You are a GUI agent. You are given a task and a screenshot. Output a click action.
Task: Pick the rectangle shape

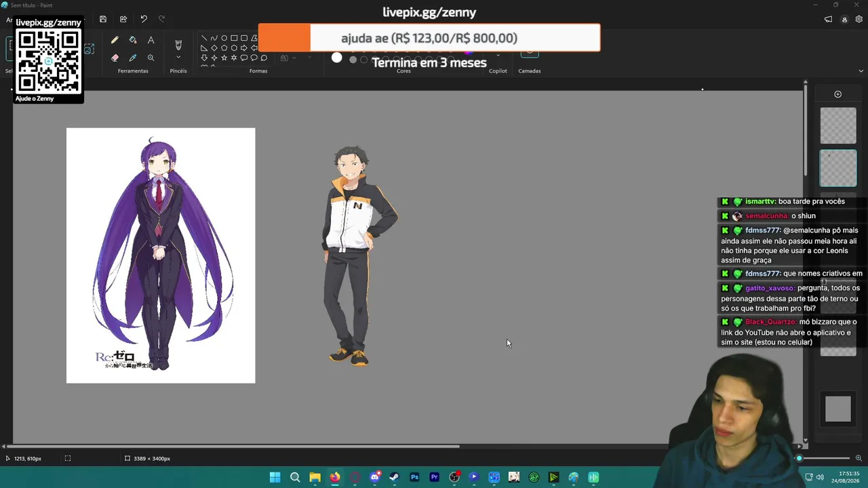click(234, 38)
